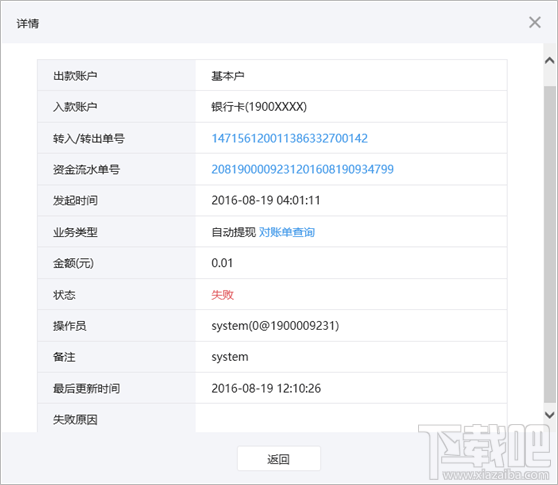Select the 基本户 account value
Image resolution: width=558 pixels, height=485 pixels.
pyautogui.click(x=228, y=76)
